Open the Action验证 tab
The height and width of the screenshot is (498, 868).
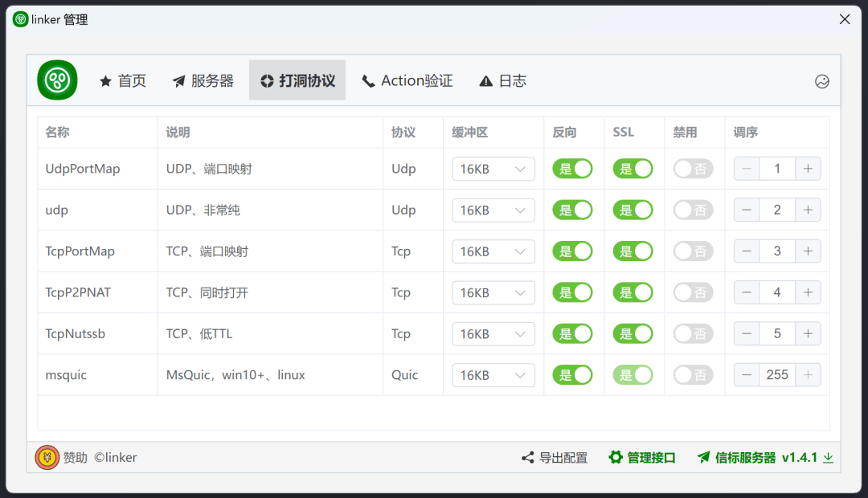(407, 81)
